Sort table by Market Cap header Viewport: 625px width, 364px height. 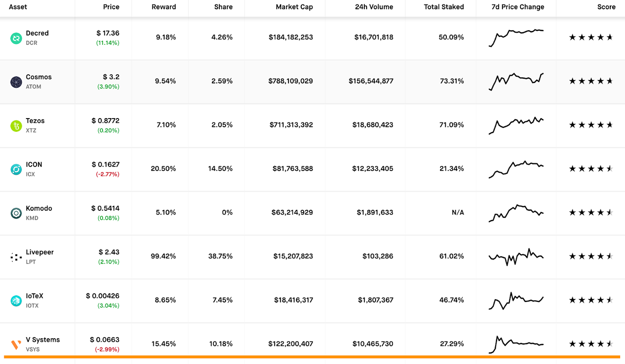tap(294, 7)
